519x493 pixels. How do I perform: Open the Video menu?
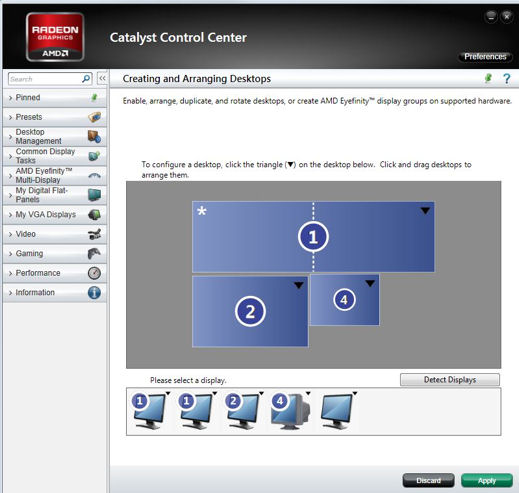click(55, 234)
